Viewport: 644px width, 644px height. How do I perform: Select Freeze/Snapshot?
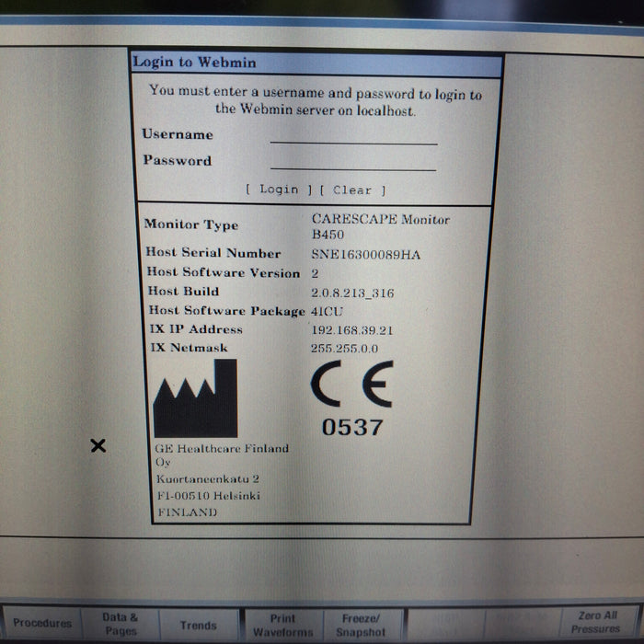pyautogui.click(x=361, y=625)
